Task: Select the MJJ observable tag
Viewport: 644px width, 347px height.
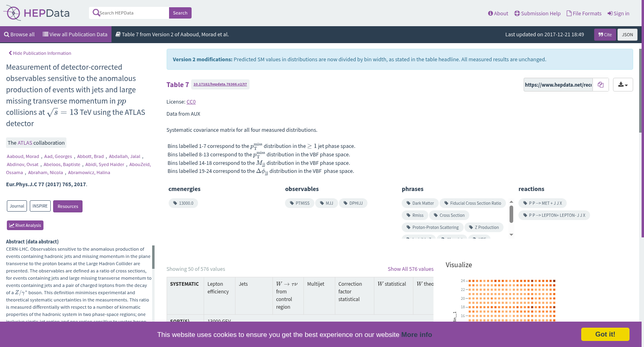Action: (326, 203)
